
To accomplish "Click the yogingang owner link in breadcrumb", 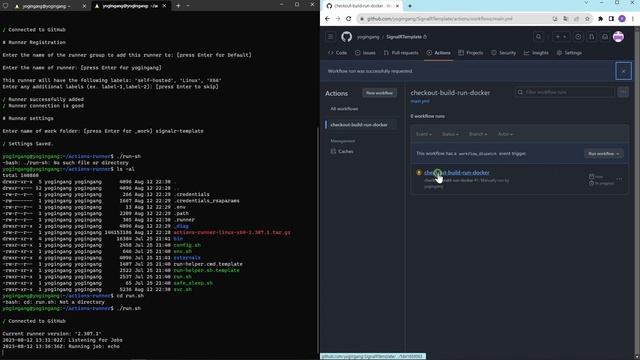I will (368, 37).
